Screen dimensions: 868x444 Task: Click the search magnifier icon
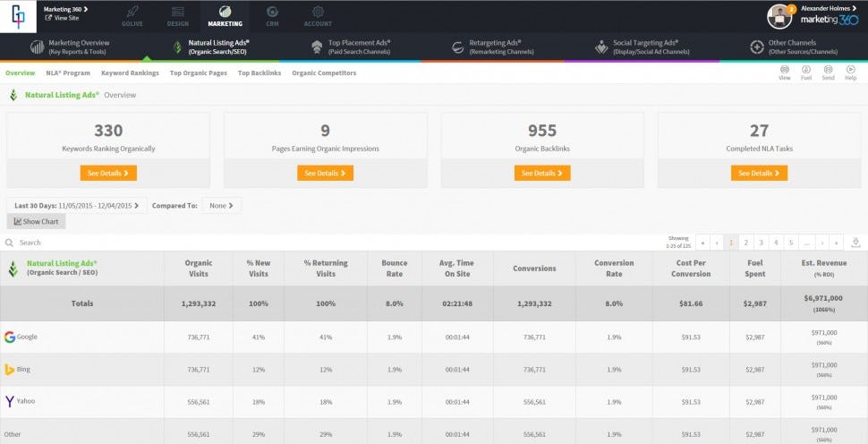[10, 243]
